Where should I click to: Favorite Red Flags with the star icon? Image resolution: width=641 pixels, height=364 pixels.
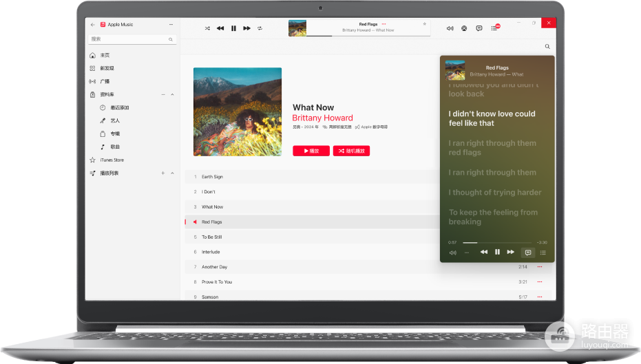pos(424,23)
